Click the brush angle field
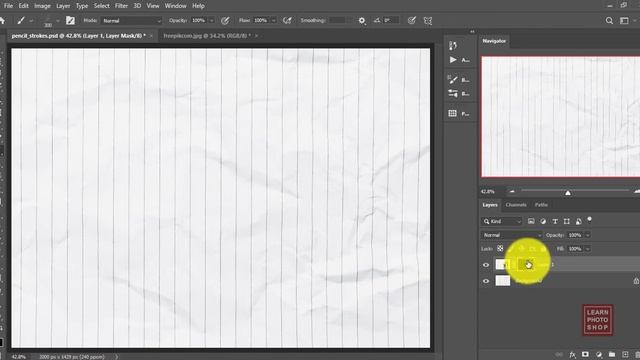 point(391,20)
